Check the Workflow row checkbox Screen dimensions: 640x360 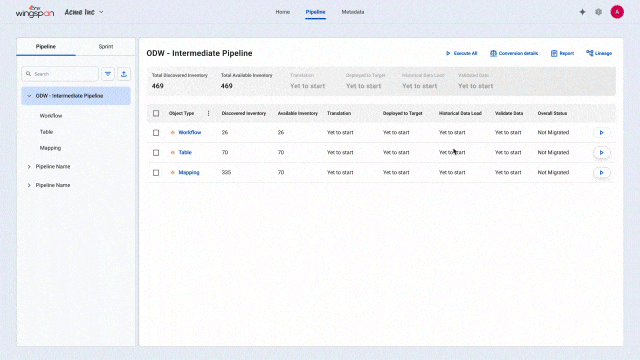(x=156, y=133)
